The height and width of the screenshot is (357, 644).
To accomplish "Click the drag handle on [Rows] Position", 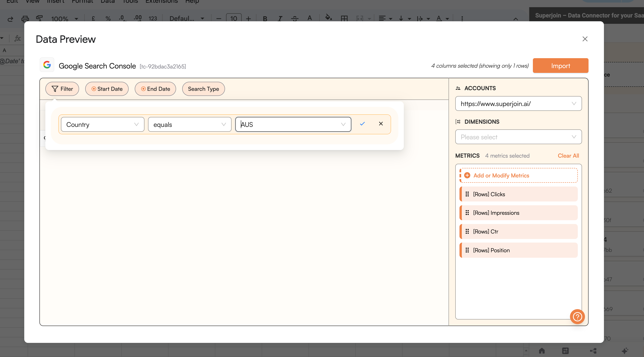I will tap(467, 250).
